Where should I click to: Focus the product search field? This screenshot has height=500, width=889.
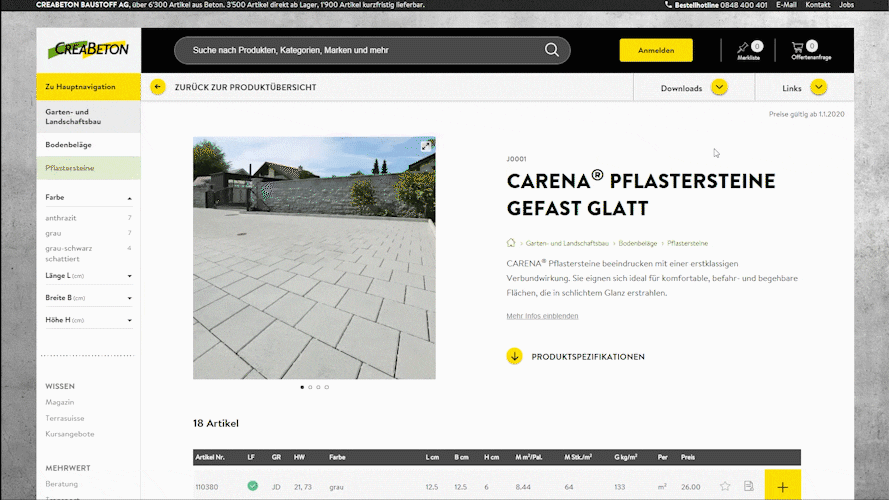click(x=363, y=50)
